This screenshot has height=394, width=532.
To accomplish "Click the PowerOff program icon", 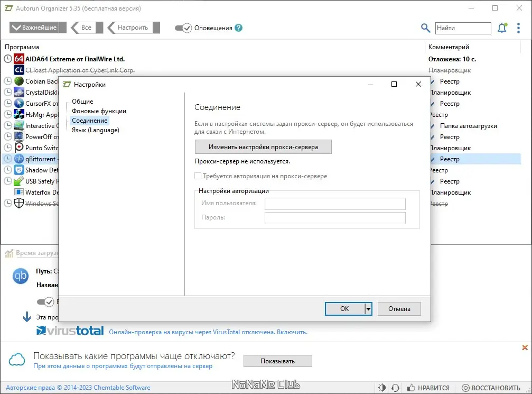I will click(18, 136).
